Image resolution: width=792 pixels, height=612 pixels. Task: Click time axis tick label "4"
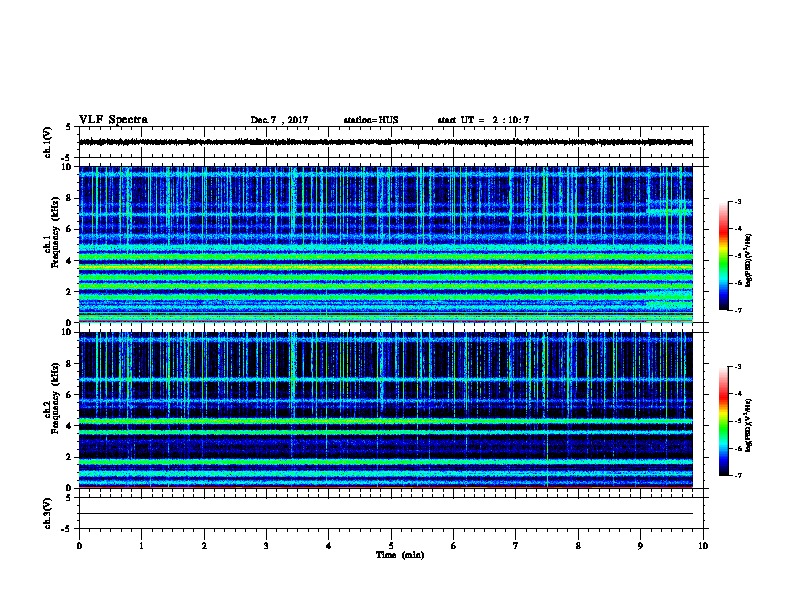click(329, 546)
